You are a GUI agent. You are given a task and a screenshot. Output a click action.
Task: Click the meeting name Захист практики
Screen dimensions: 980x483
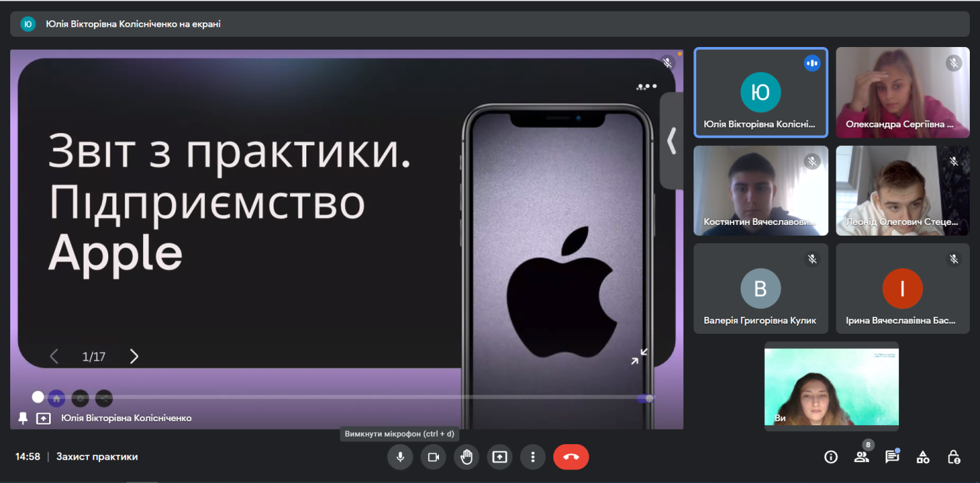point(97,457)
